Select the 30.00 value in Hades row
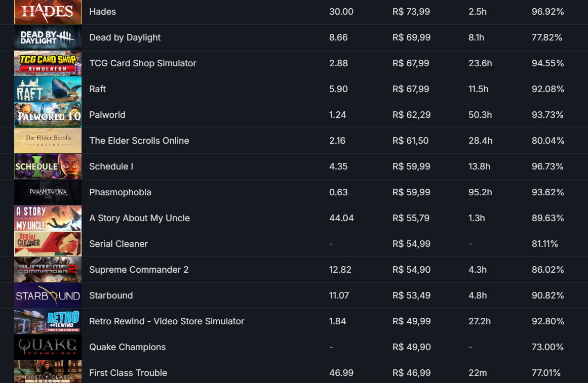This screenshot has width=588, height=383. click(x=341, y=12)
